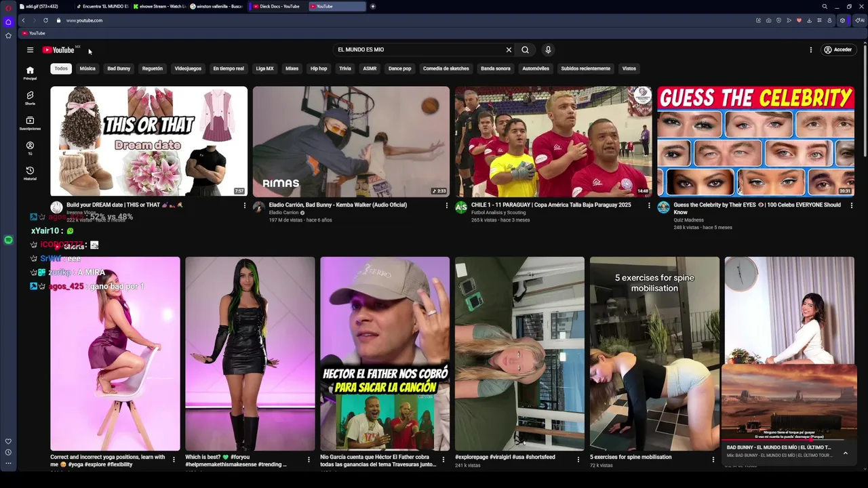
Task: Select the Trivia filter chip
Action: coord(345,68)
